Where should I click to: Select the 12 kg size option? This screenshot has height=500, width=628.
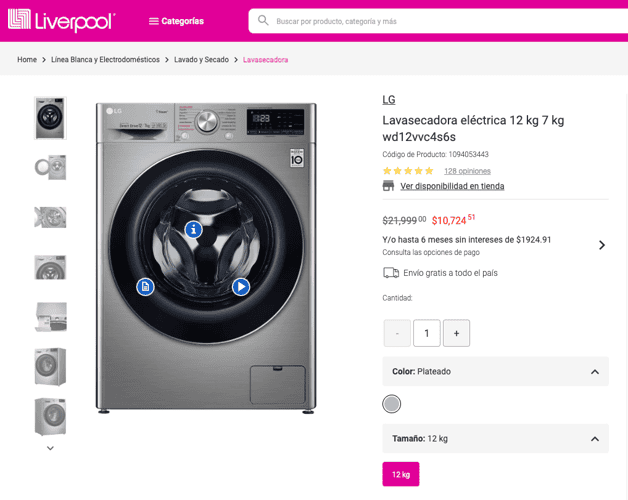tap(400, 474)
